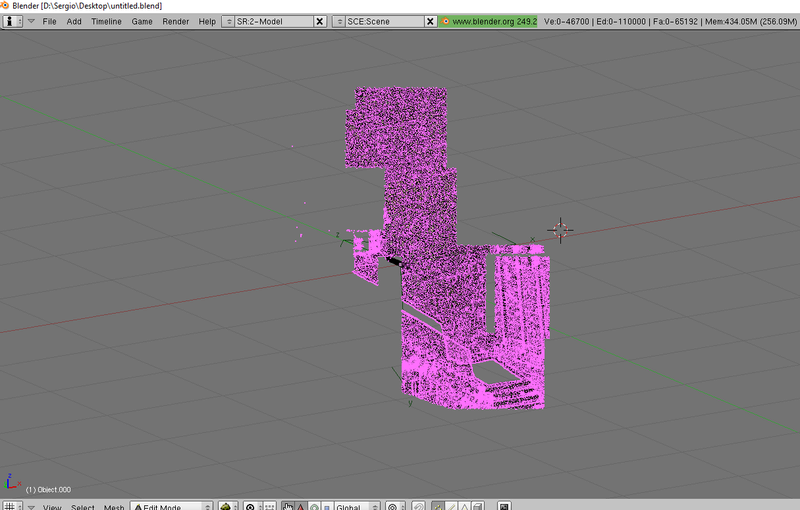Open the viewport draw type selector
The width and height of the screenshot is (800, 510).
point(228,506)
